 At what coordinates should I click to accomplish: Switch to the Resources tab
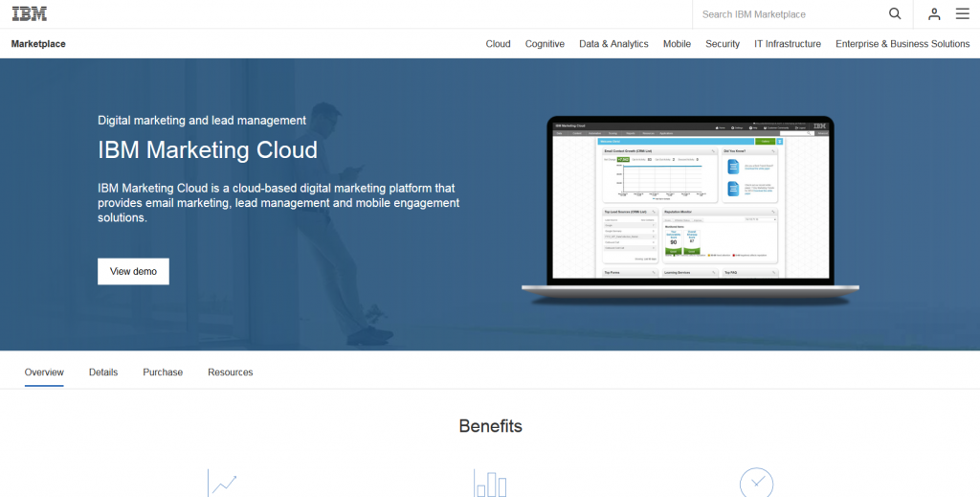coord(230,372)
